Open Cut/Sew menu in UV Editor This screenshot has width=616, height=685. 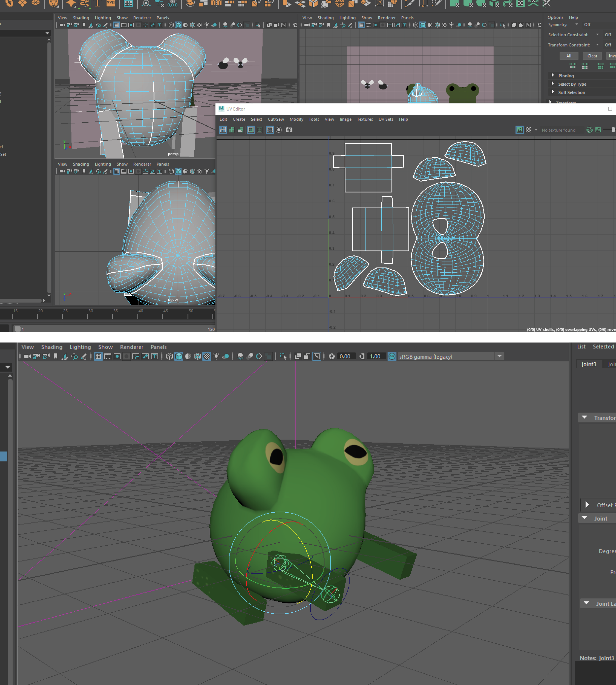pyautogui.click(x=276, y=119)
